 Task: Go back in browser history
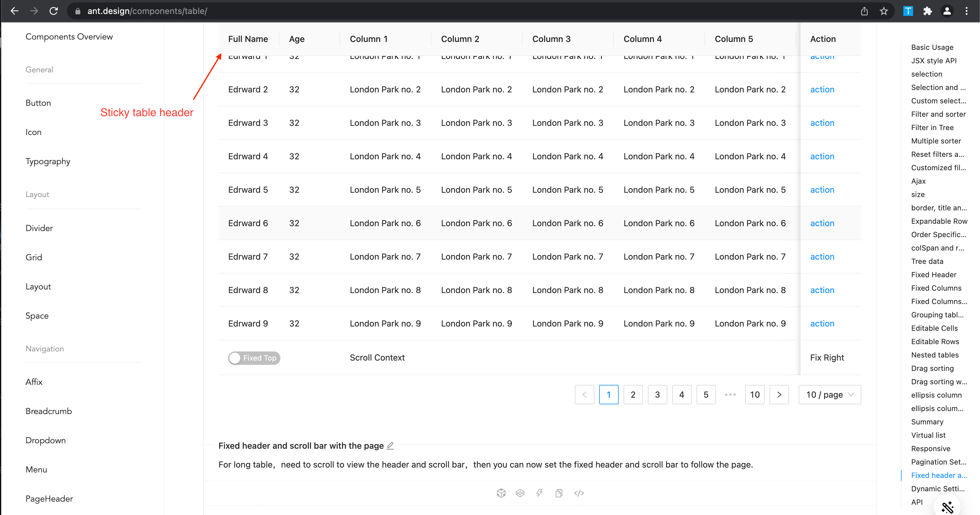[15, 11]
